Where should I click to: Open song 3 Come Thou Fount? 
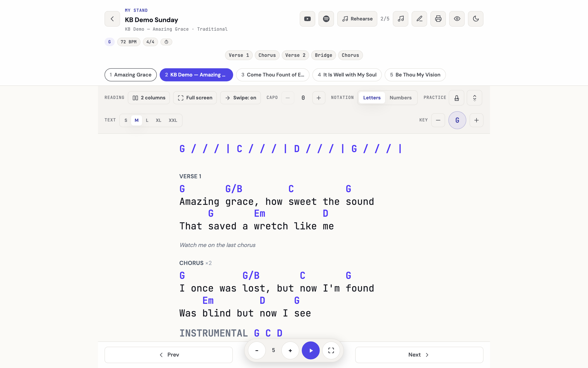pyautogui.click(x=273, y=75)
